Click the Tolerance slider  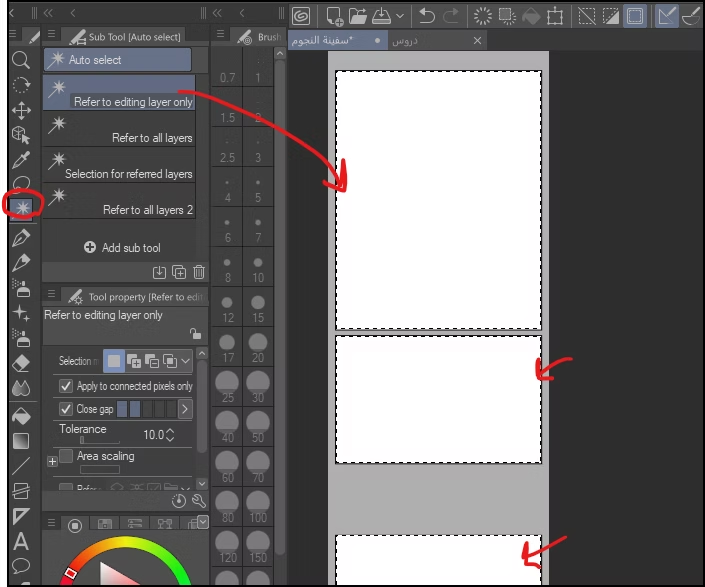click(x=100, y=440)
